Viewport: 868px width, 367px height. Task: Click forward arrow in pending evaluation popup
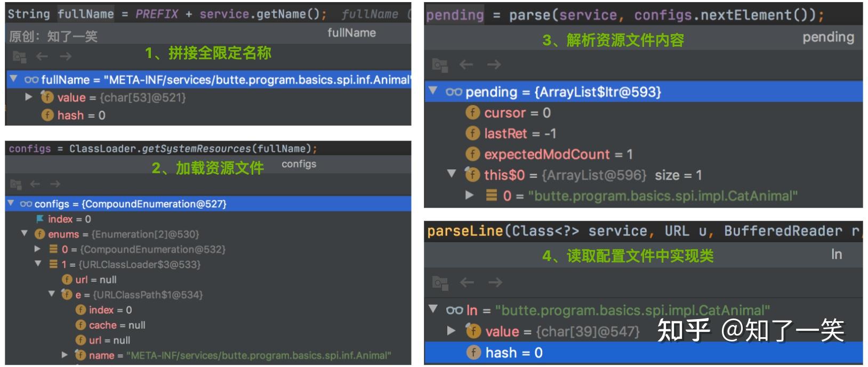[494, 65]
